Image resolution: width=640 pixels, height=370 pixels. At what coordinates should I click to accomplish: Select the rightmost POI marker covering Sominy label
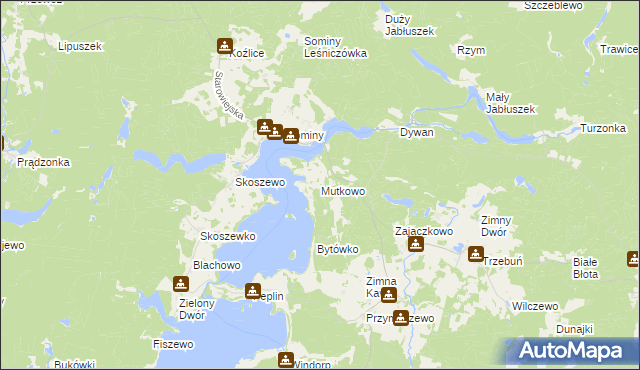pyautogui.click(x=291, y=136)
